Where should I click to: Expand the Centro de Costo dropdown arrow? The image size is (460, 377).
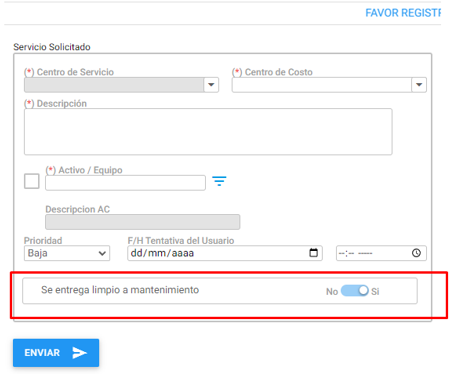tap(419, 85)
